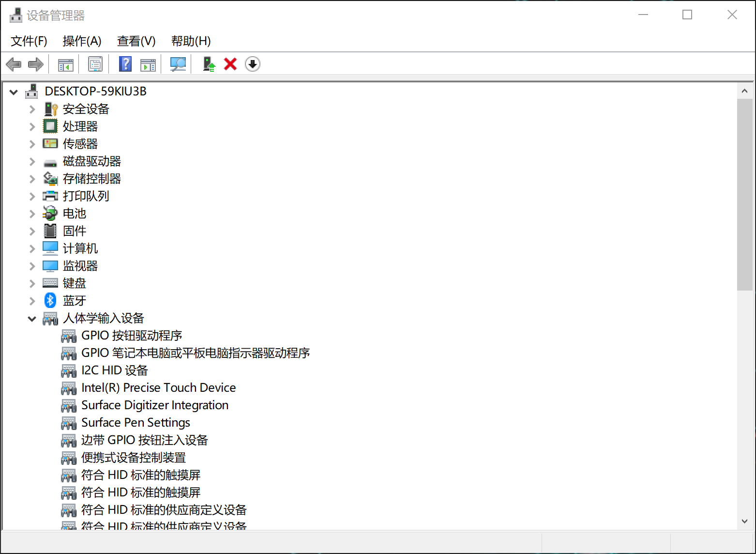Screen dimensions: 756x554
Task: Expand the 磁盘驱动器 node
Action: click(32, 161)
